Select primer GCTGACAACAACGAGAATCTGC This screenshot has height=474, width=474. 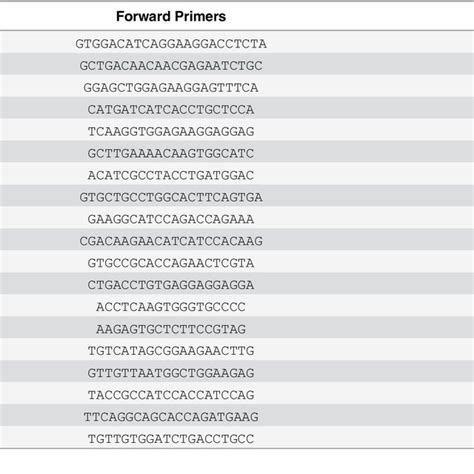click(171, 66)
